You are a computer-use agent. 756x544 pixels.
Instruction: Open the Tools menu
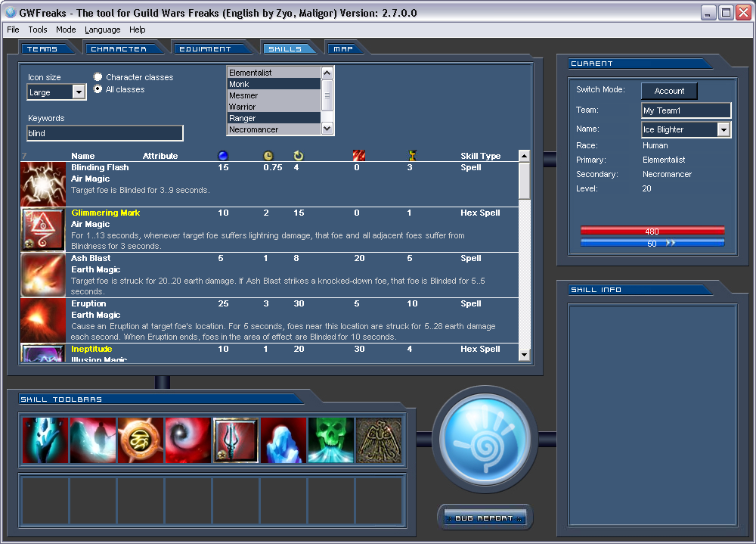click(x=38, y=30)
